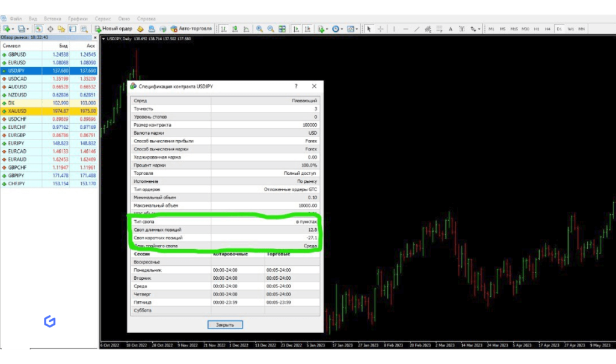Select the GBPUSD row in Market Watch
The height and width of the screenshot is (364, 616).
pos(49,55)
